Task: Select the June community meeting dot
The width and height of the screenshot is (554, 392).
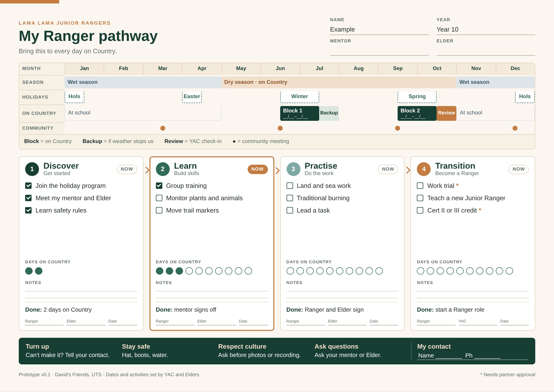Action: [x=280, y=128]
